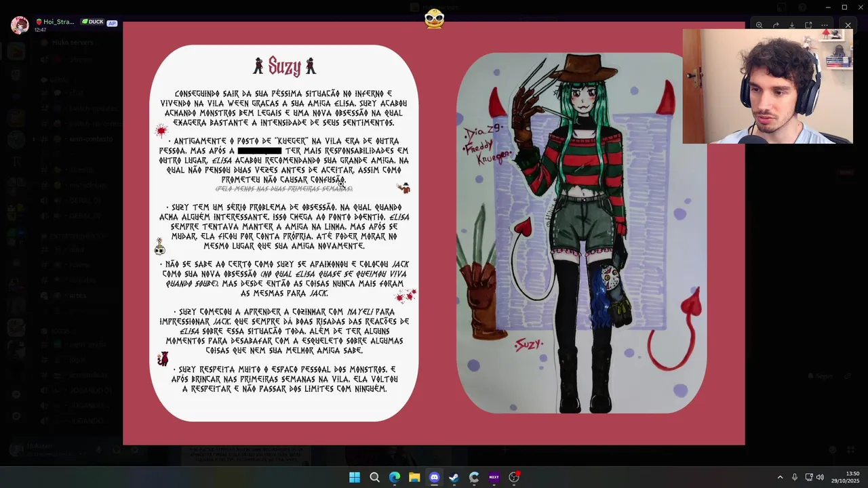
Task: Forward the image with the arrow icon
Action: click(x=776, y=25)
